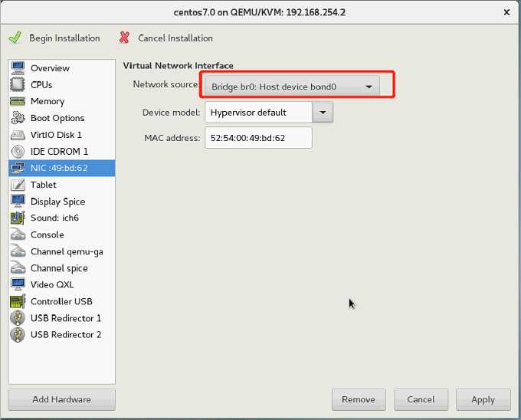Image resolution: width=521 pixels, height=420 pixels.
Task: Select the Tablet input device icon
Action: click(x=18, y=185)
